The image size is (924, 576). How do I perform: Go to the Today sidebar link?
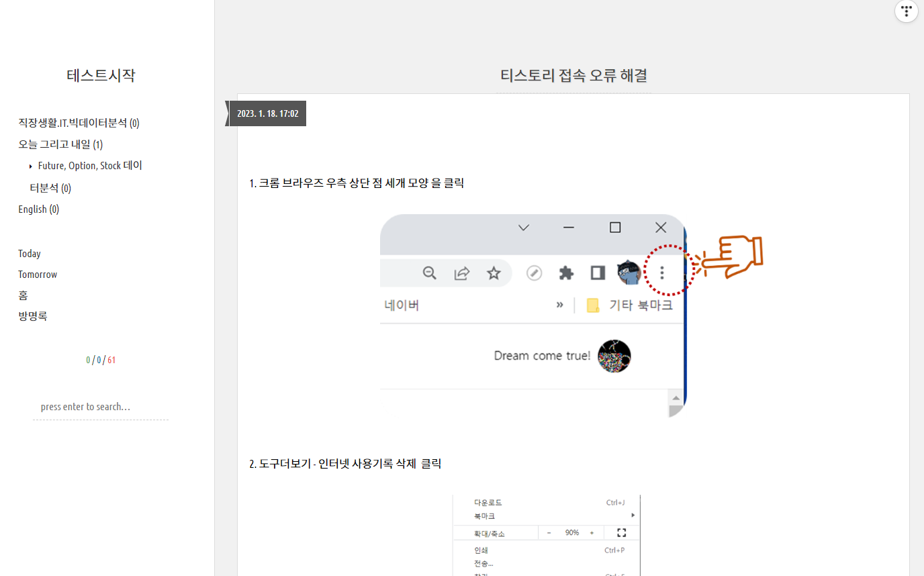(30, 254)
